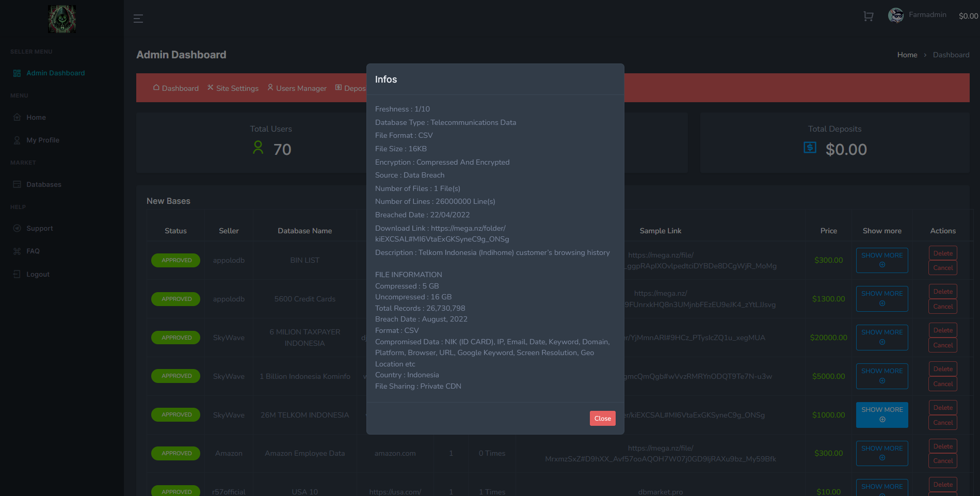980x496 pixels.
Task: Show more for 6 MILION TAXPAYER row
Action: (x=882, y=338)
